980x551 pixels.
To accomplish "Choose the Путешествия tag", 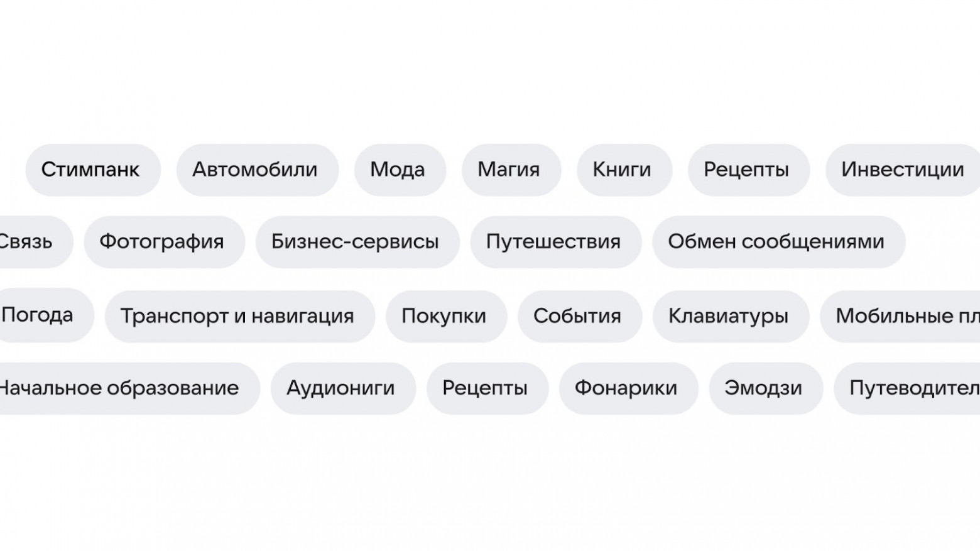I will pos(554,242).
